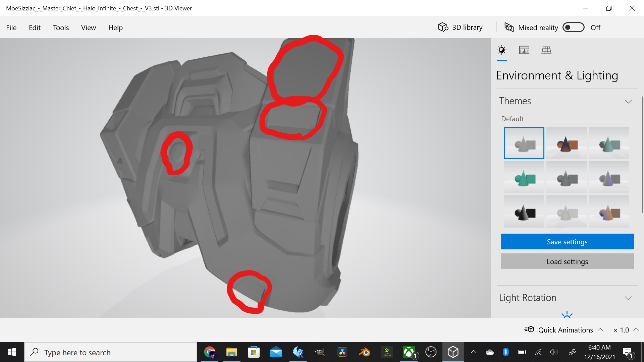644x362 pixels.
Task: Click the right panel vertical scrollbar
Action: coord(642,154)
